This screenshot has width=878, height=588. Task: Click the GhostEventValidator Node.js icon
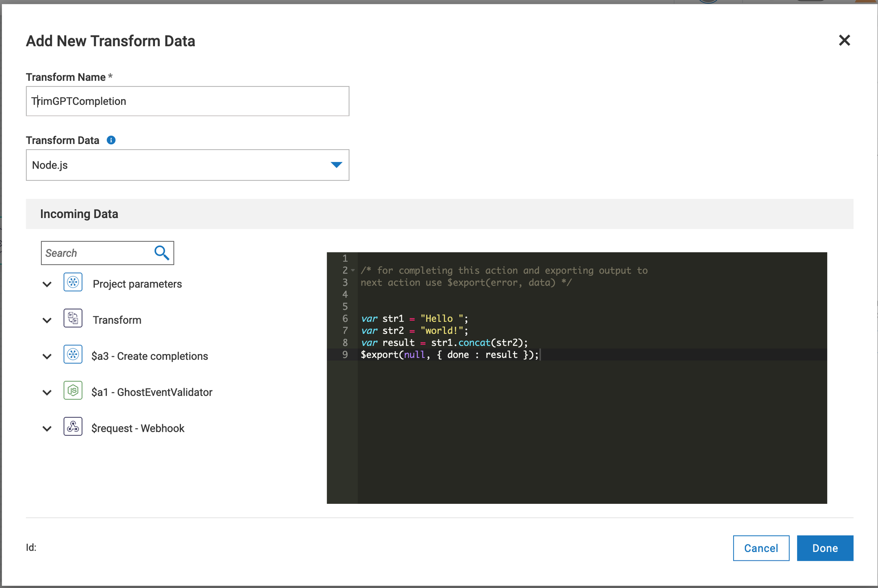(x=73, y=390)
